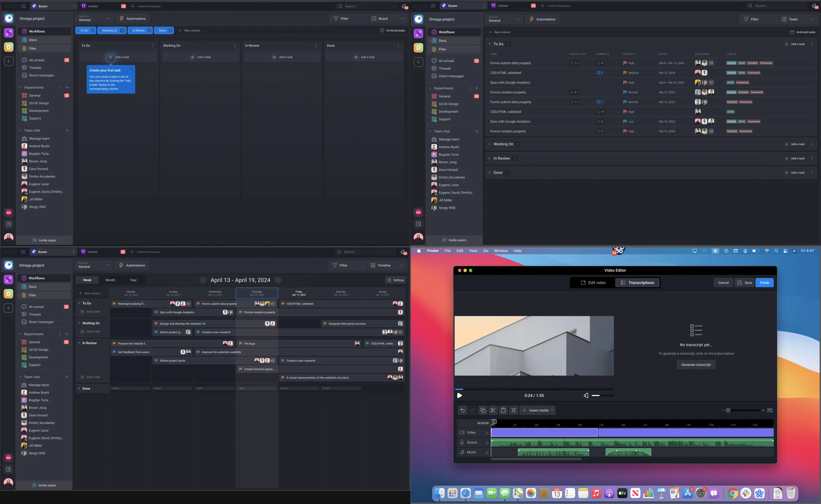Viewport: 821px width, 504px height.
Task: Open the Board view dropdown
Action: click(388, 19)
